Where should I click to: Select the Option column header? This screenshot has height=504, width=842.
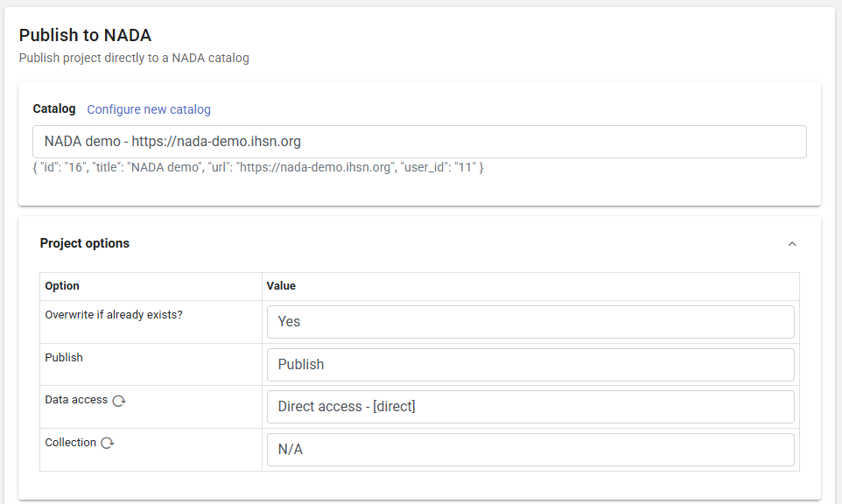(x=62, y=286)
